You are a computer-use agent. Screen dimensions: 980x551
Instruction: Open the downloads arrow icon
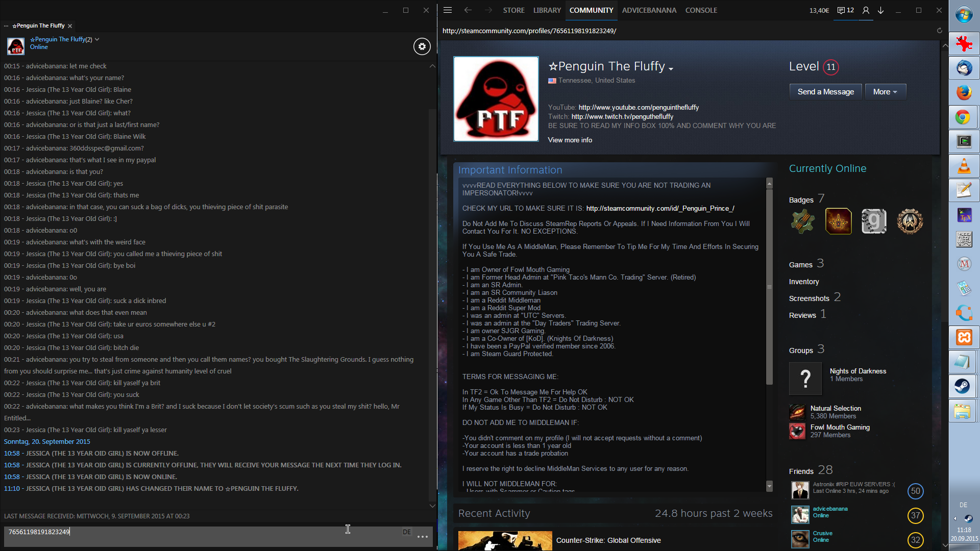(x=881, y=10)
